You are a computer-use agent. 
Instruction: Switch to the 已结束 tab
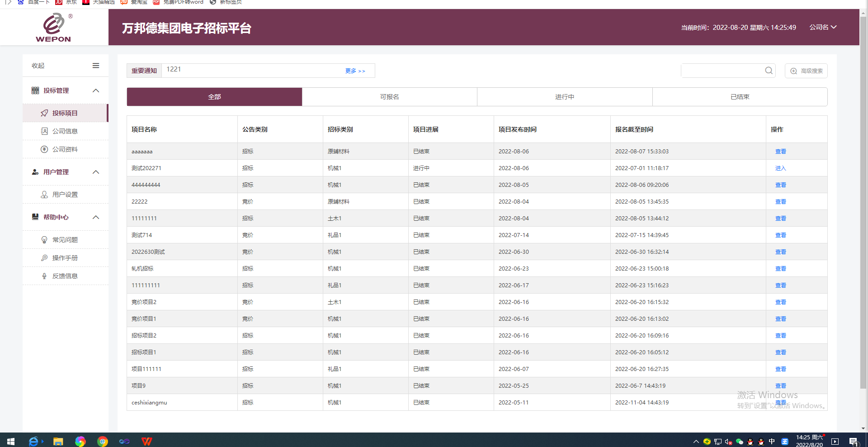point(740,97)
